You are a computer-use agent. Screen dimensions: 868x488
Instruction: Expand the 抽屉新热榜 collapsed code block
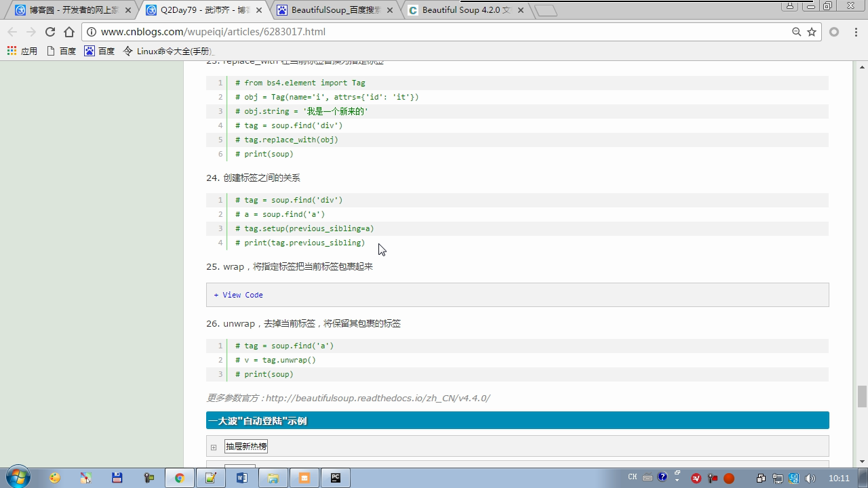tap(214, 447)
